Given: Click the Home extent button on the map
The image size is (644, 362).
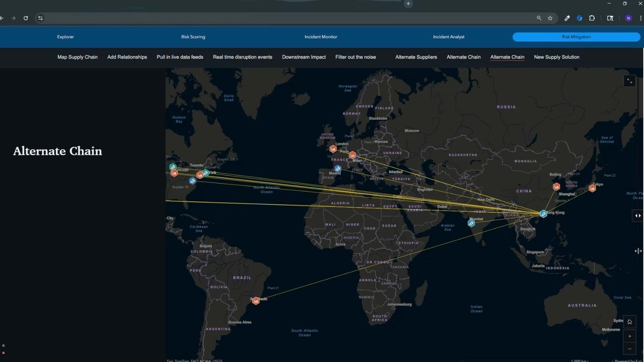Looking at the screenshot, I should pyautogui.click(x=630, y=321).
